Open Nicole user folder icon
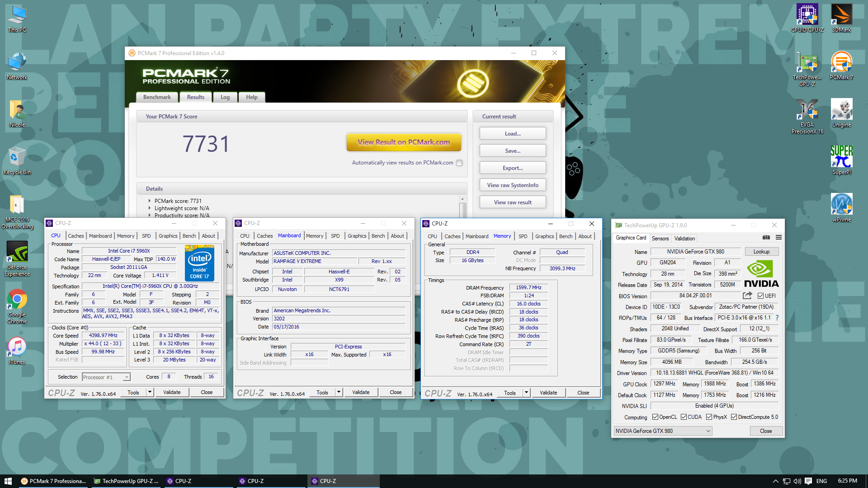 point(17,114)
